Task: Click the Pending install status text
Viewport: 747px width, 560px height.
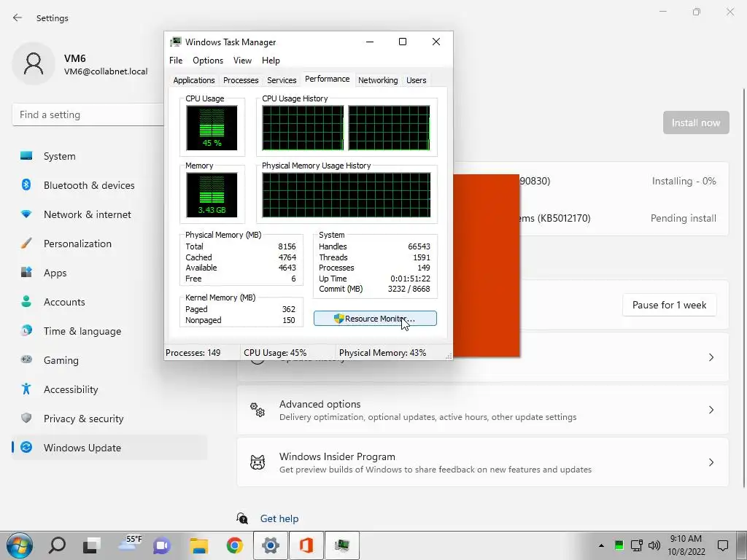Action: coord(683,218)
